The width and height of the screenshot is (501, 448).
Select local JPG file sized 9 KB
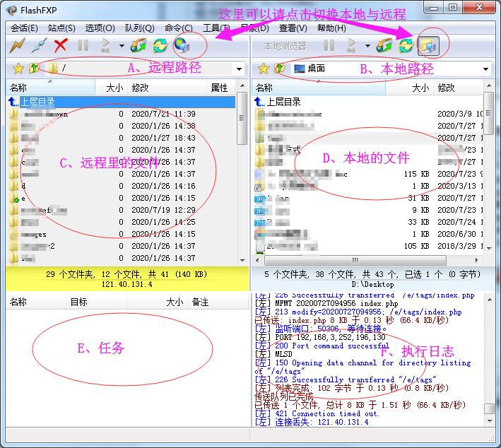[367, 211]
